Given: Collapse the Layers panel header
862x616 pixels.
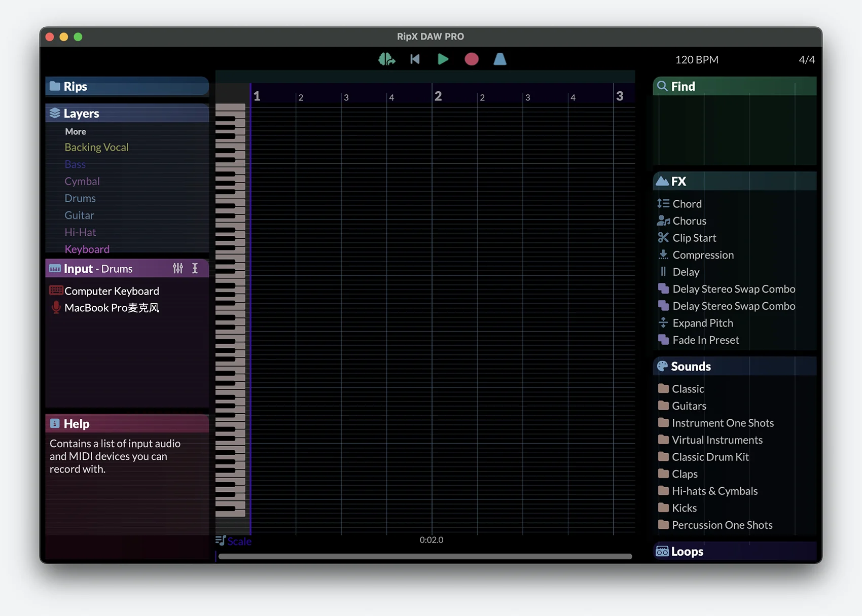Looking at the screenshot, I should 127,113.
